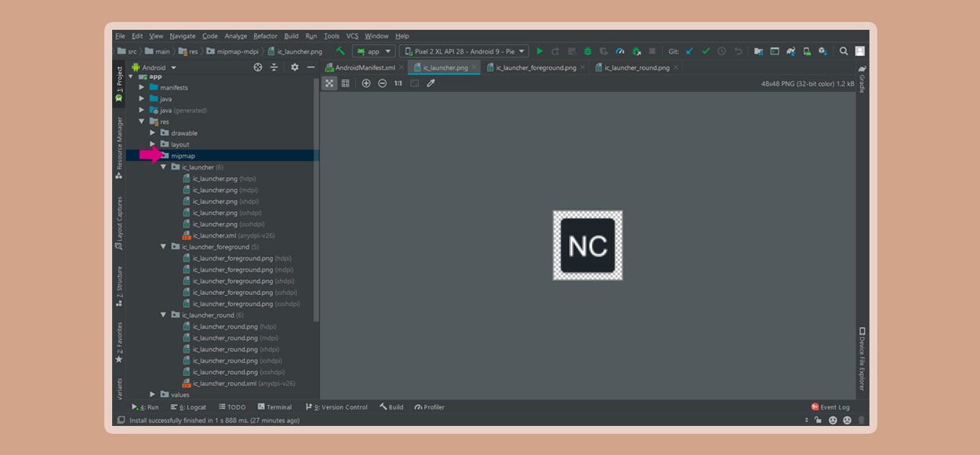Collapse the ic_launcher_foreground (5) group
The height and width of the screenshot is (455, 980).
[x=164, y=246]
